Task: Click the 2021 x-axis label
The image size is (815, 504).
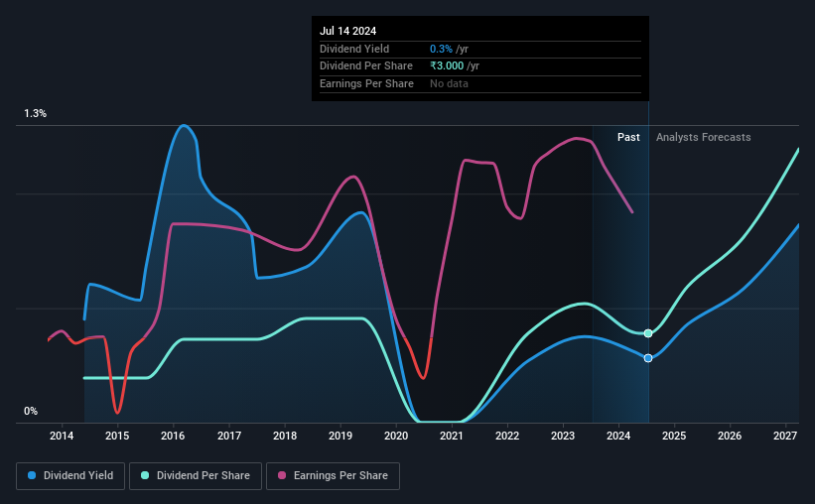Action: click(x=451, y=436)
